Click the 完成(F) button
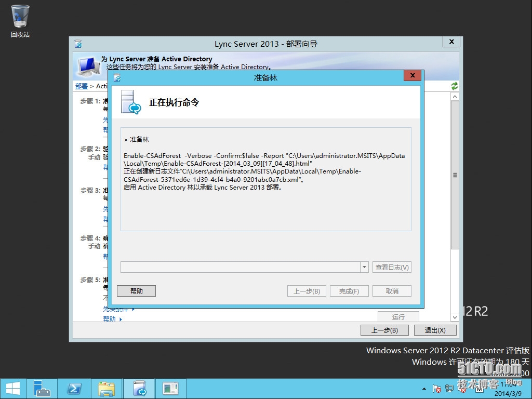This screenshot has width=532, height=399. pyautogui.click(x=349, y=291)
